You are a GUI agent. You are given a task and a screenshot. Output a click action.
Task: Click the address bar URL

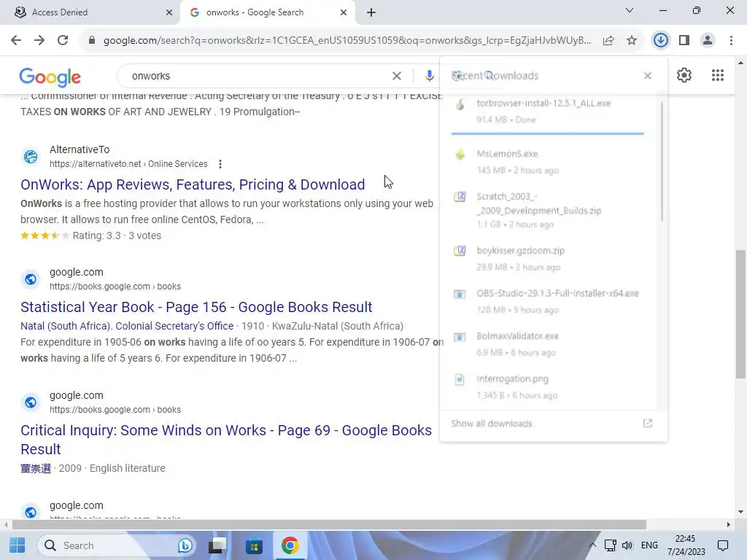347,41
